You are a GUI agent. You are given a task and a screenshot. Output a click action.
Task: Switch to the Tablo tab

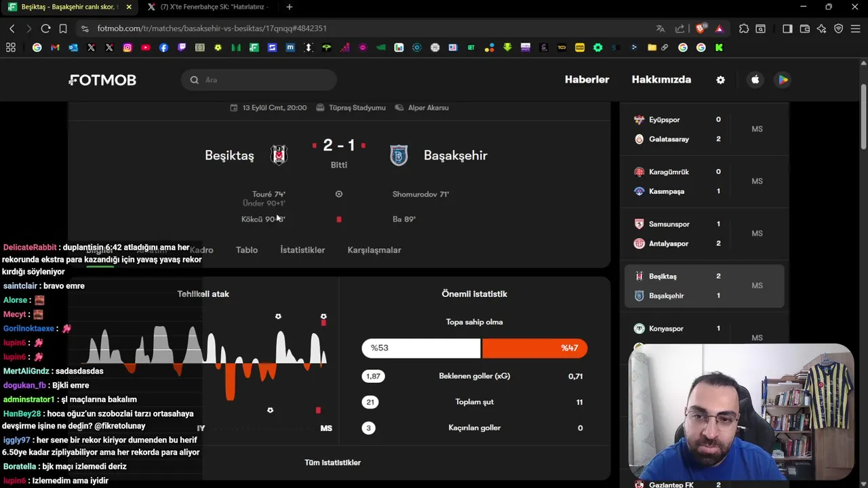point(247,250)
